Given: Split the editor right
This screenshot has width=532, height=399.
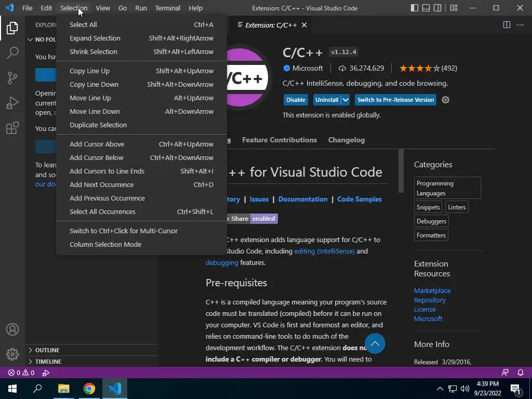Looking at the screenshot, I should point(507,25).
